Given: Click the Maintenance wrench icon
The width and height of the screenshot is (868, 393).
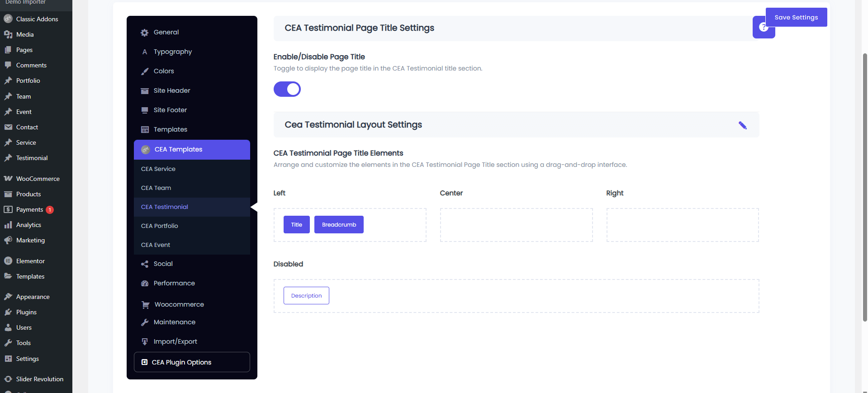Looking at the screenshot, I should point(144,322).
